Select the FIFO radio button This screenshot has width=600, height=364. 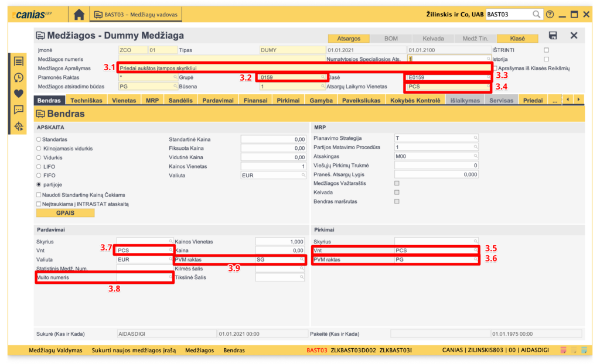(x=39, y=175)
